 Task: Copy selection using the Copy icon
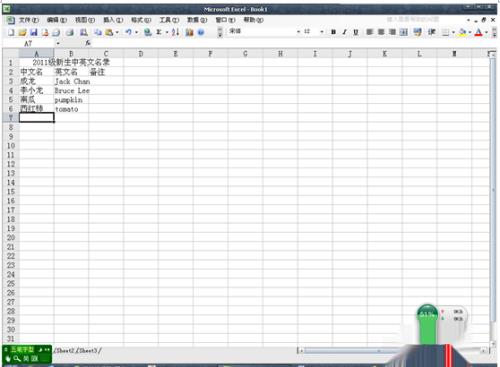(98, 32)
